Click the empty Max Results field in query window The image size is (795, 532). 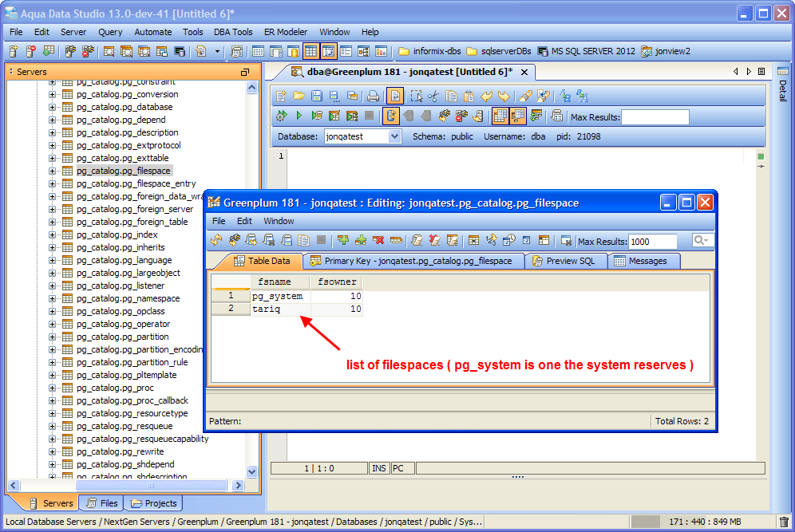pos(655,117)
